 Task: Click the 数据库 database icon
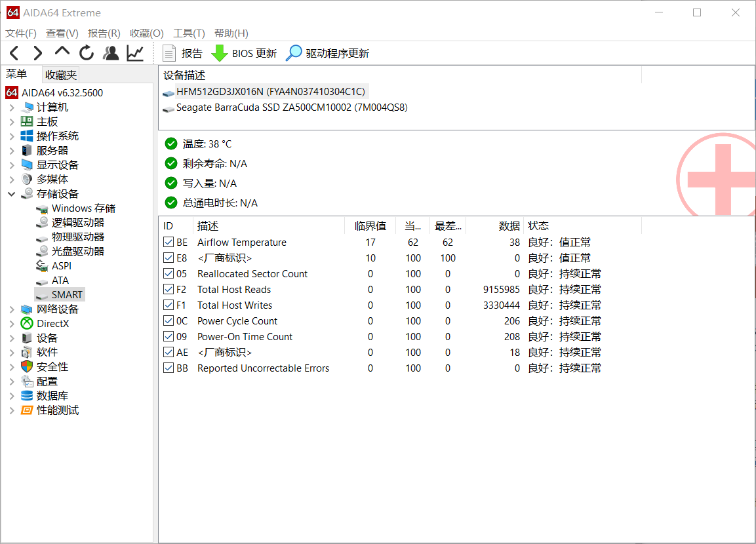(27, 396)
